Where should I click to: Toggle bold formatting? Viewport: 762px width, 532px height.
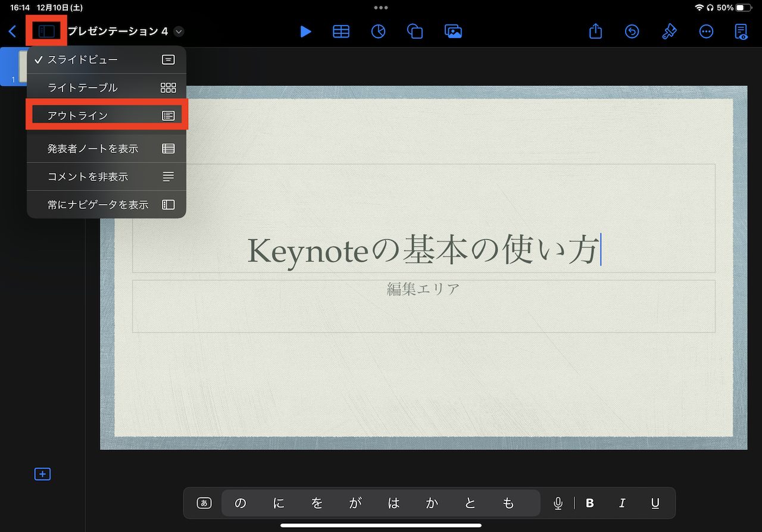[590, 503]
